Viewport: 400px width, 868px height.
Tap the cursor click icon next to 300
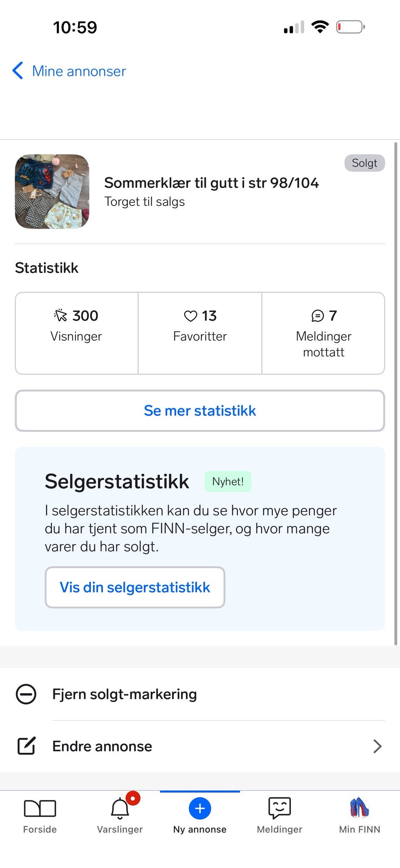tap(61, 316)
